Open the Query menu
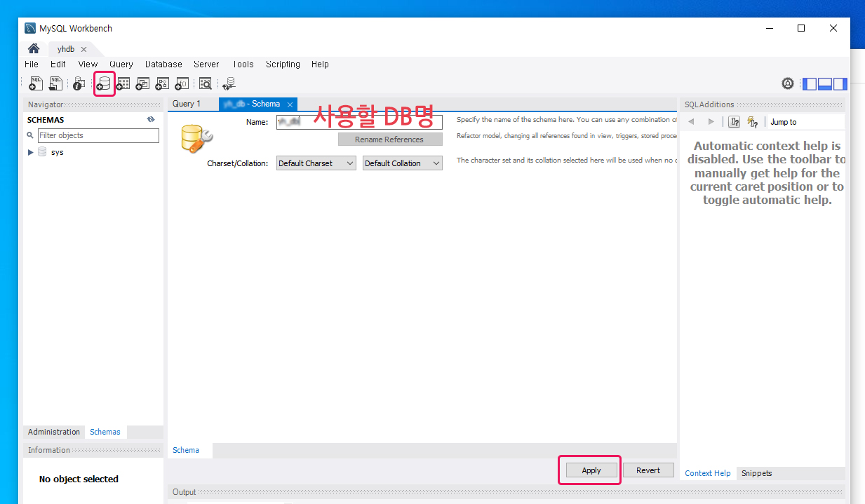865x504 pixels. click(x=121, y=64)
